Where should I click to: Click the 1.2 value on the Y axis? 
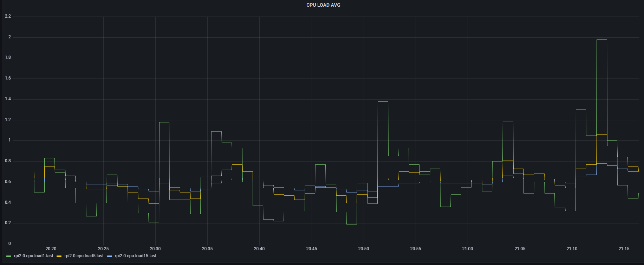8,120
